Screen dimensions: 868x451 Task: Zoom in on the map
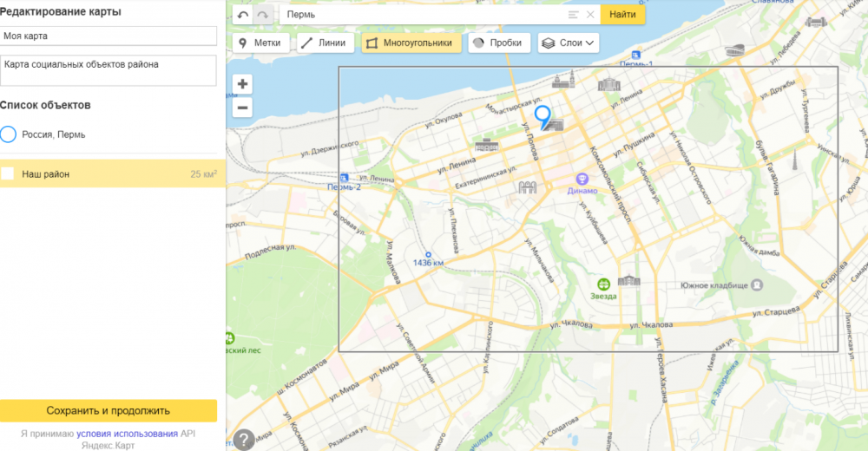tap(242, 84)
